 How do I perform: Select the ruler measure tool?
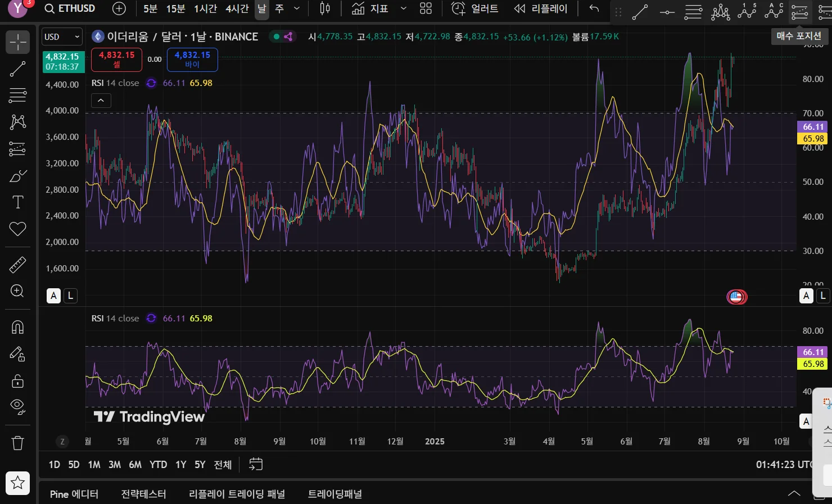pyautogui.click(x=17, y=264)
